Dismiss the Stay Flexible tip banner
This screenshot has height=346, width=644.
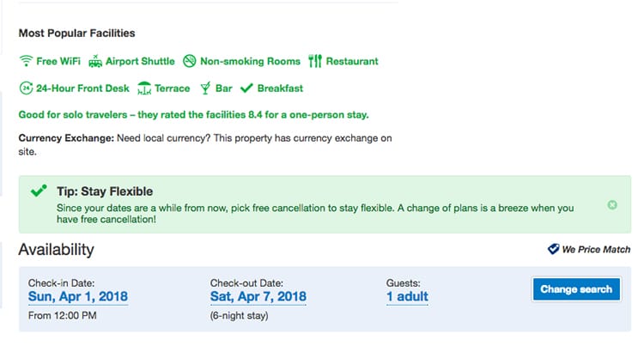612,205
